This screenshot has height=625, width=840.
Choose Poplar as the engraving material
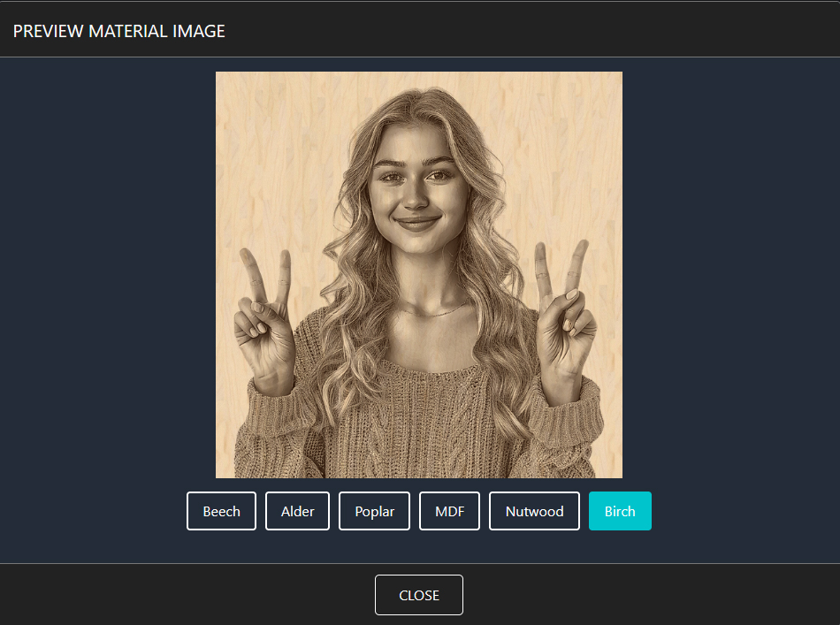pyautogui.click(x=374, y=511)
